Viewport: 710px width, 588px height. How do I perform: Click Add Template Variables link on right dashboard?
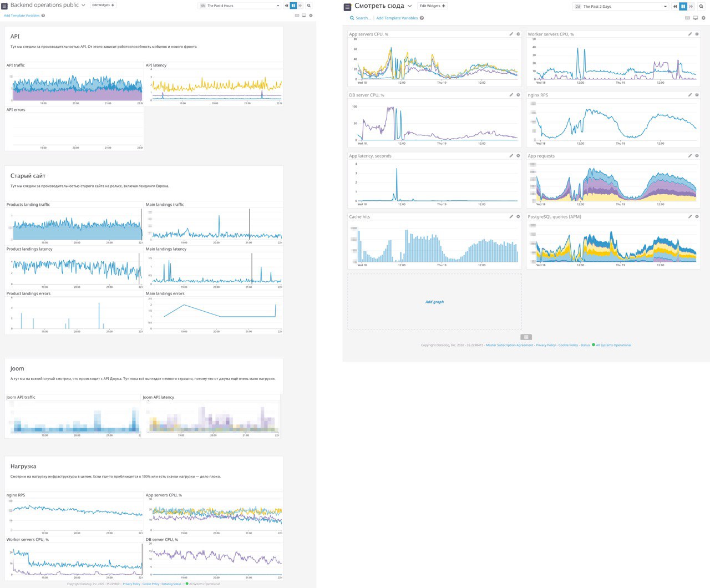(x=397, y=18)
